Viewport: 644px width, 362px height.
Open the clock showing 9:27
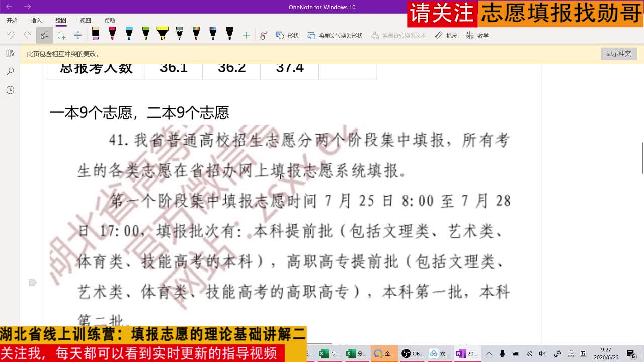point(606,353)
